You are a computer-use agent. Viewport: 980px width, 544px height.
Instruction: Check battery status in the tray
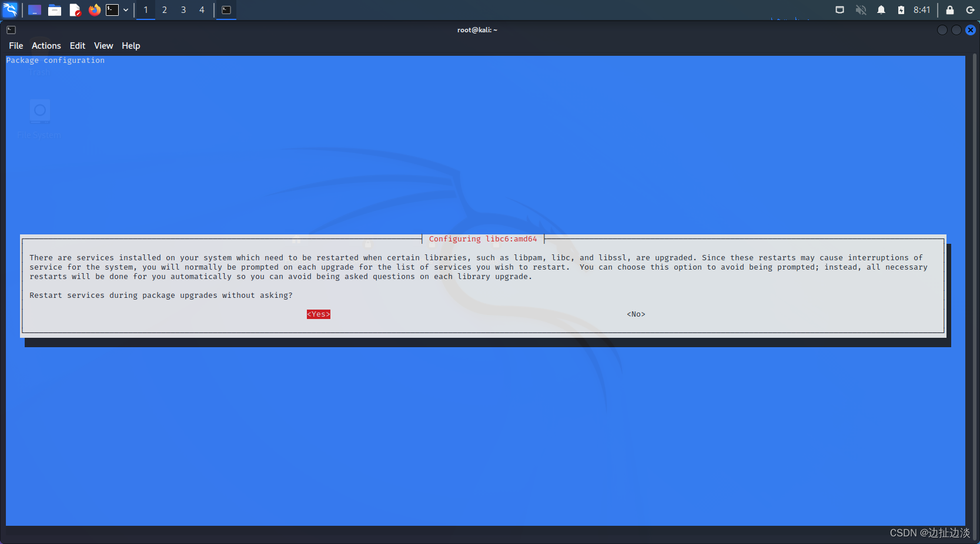point(902,9)
